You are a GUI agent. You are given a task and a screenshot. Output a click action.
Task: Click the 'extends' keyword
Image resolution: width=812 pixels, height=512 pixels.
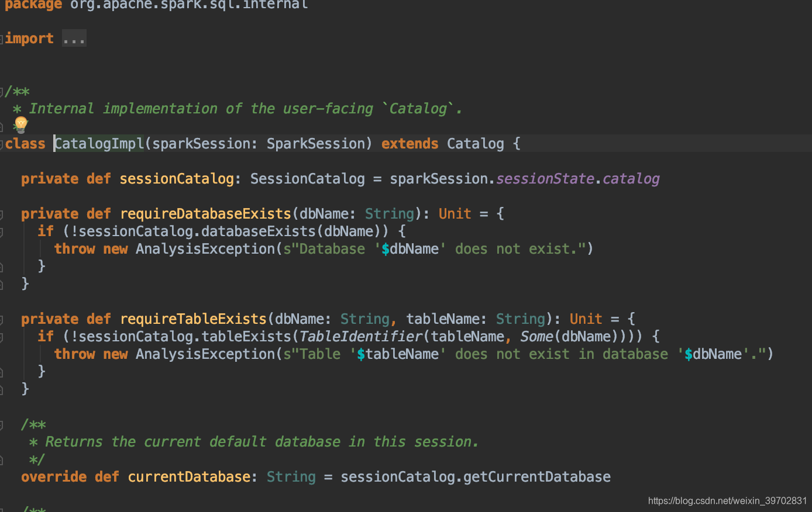pyautogui.click(x=410, y=144)
